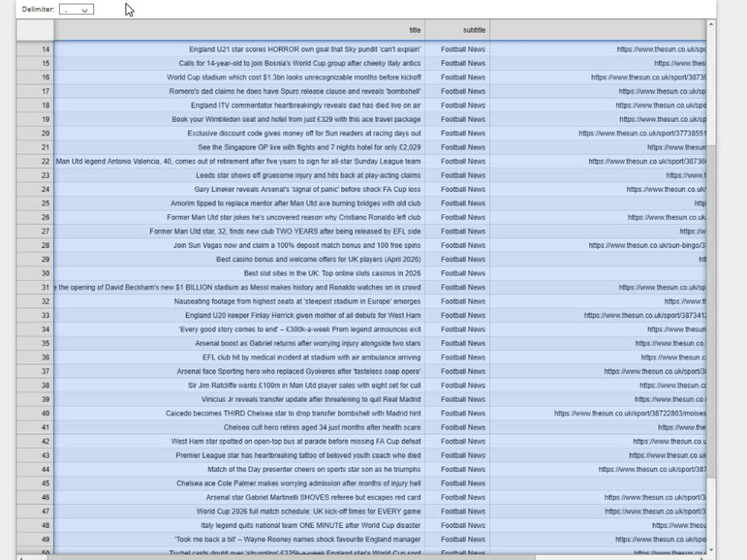Click the URL cell in row 40
747x560 pixels.
click(598, 414)
